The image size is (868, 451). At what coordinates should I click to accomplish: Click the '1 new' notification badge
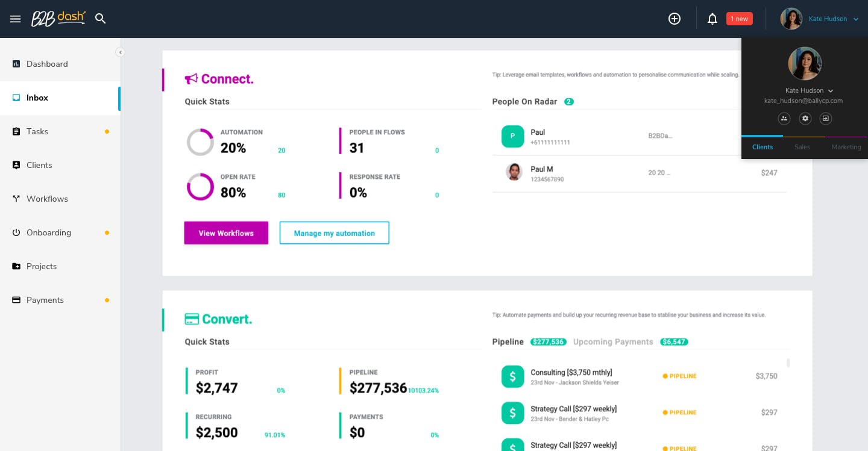tap(739, 19)
